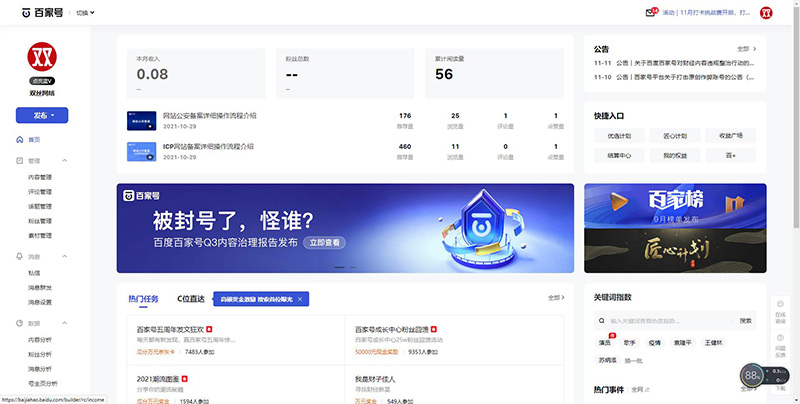Open 全部 announcements link in 公告
The image size is (800, 404).
(746, 49)
